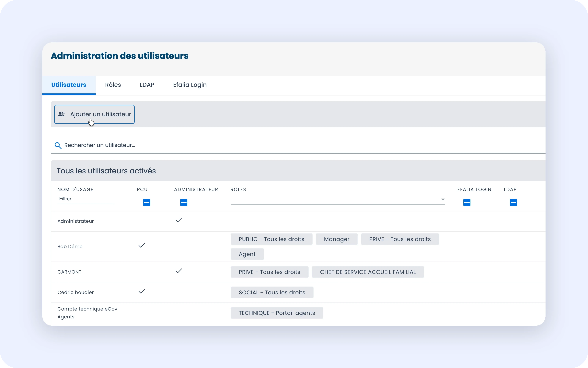The height and width of the screenshot is (368, 588).
Task: Click the 'SOCIAL - Tous les droits' chip
Action: (x=272, y=293)
